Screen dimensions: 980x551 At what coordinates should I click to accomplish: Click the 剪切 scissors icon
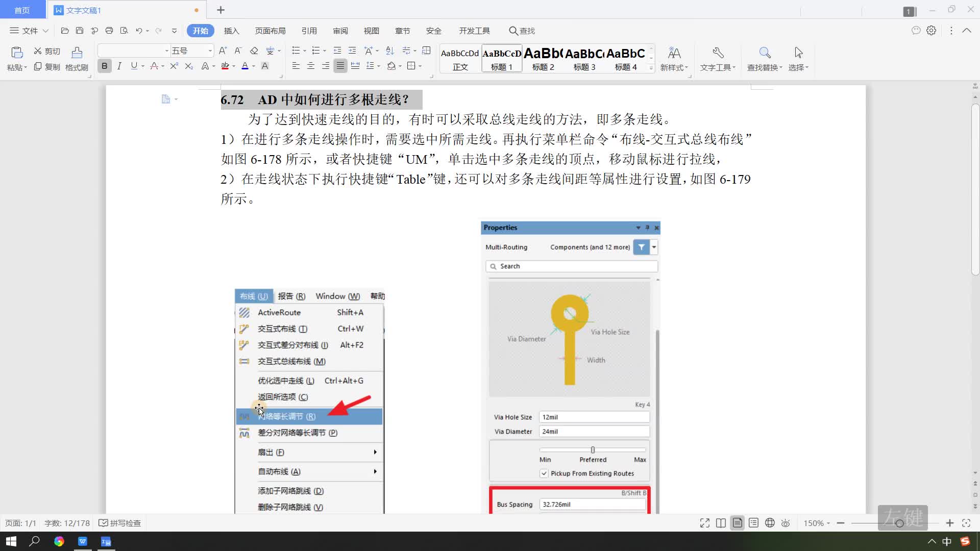[37, 51]
